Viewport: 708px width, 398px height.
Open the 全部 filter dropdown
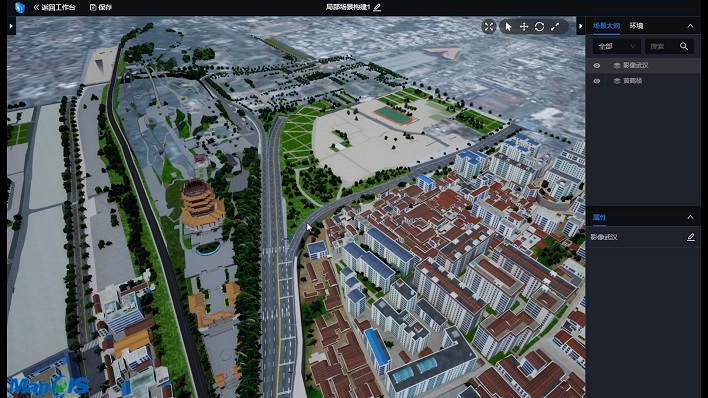[x=616, y=46]
